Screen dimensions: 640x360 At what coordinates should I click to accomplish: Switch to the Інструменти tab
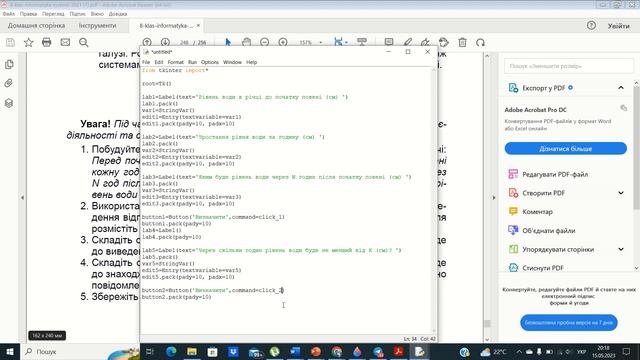[x=97, y=26]
